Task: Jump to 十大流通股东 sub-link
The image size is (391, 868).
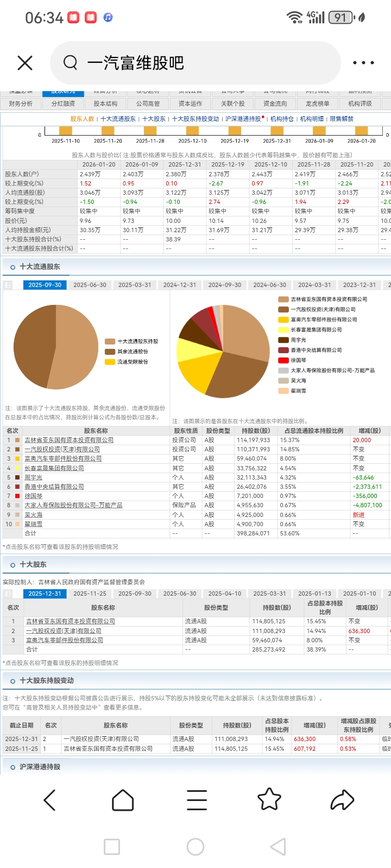Action: coord(118,119)
